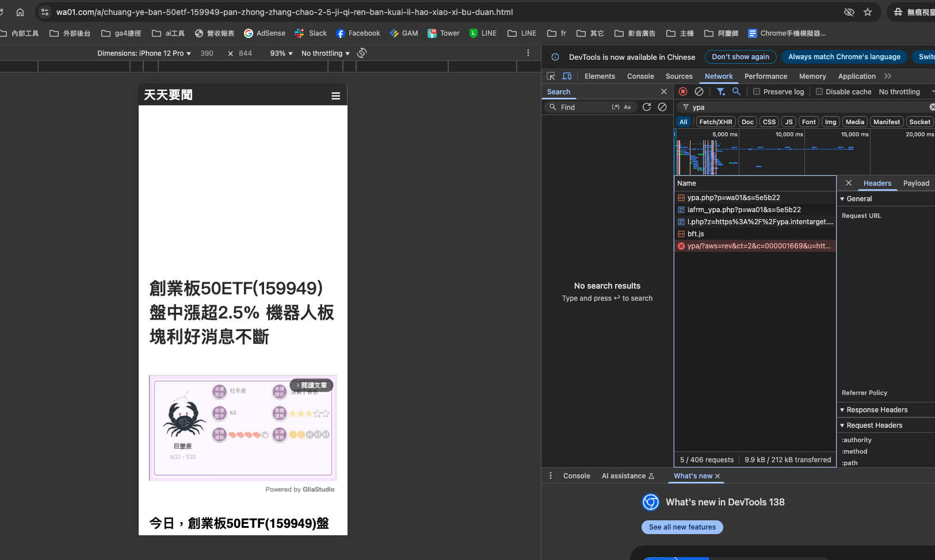Click the Don't show again button

point(740,57)
